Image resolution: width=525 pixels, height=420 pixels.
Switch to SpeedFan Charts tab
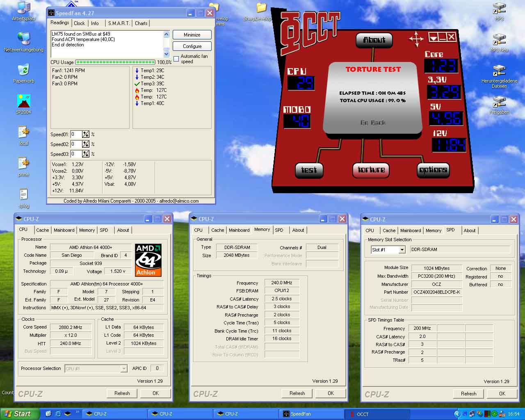[x=141, y=23]
